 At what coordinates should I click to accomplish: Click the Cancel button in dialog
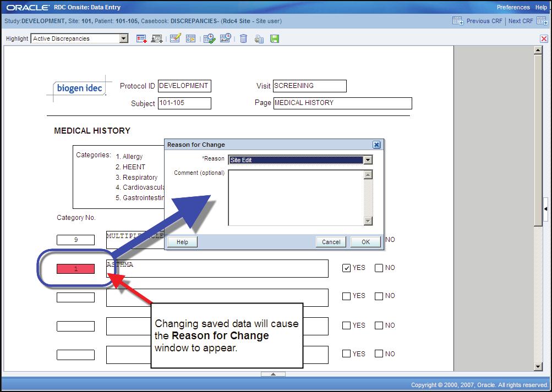(x=331, y=242)
